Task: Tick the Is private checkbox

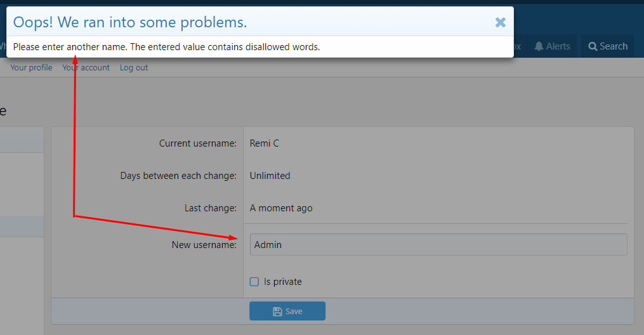Action: pyautogui.click(x=254, y=282)
